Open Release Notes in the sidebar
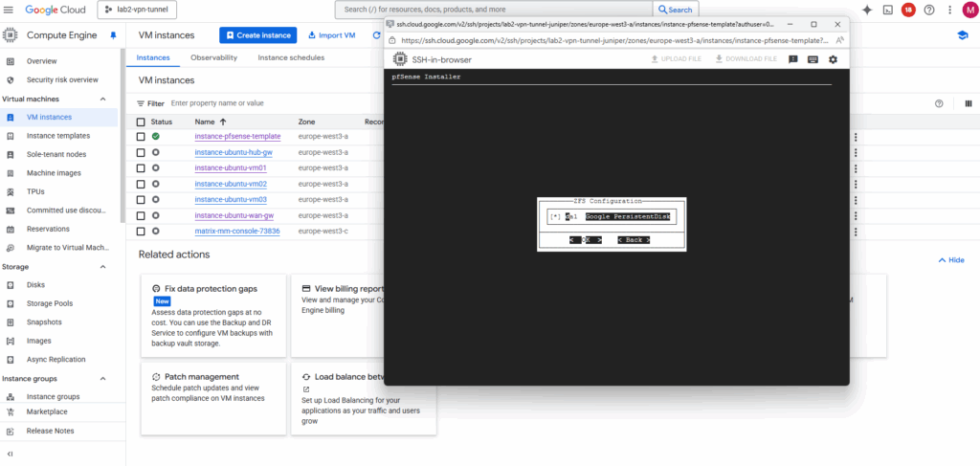 [x=50, y=431]
